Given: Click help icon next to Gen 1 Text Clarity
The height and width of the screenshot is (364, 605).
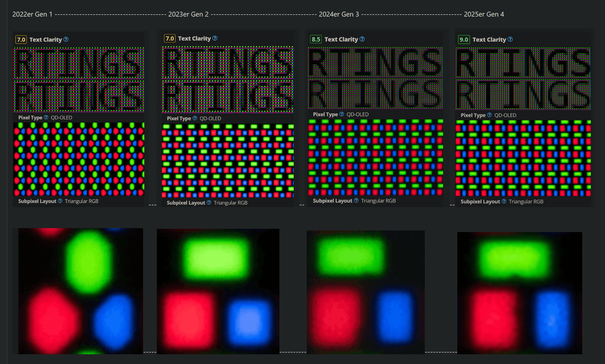Looking at the screenshot, I should coord(66,39).
